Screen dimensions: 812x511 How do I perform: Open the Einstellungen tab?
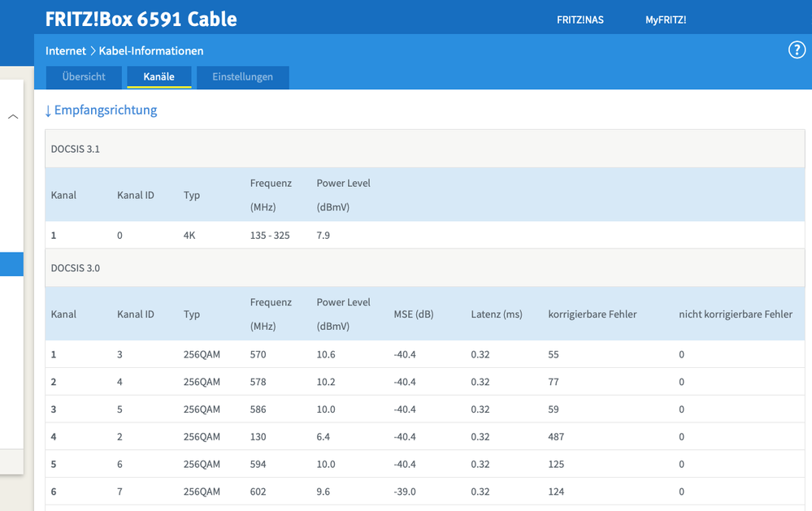pyautogui.click(x=242, y=77)
